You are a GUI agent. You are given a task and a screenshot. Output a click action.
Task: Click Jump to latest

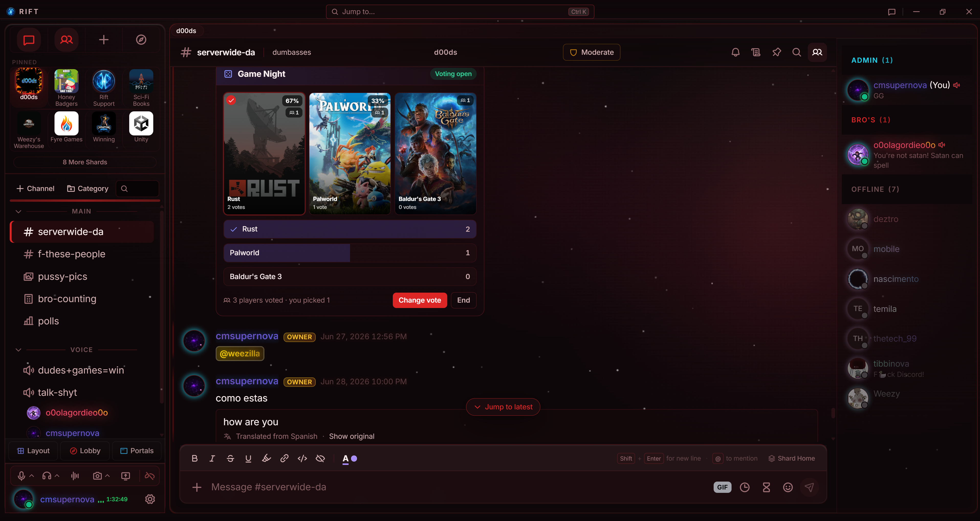pyautogui.click(x=503, y=407)
